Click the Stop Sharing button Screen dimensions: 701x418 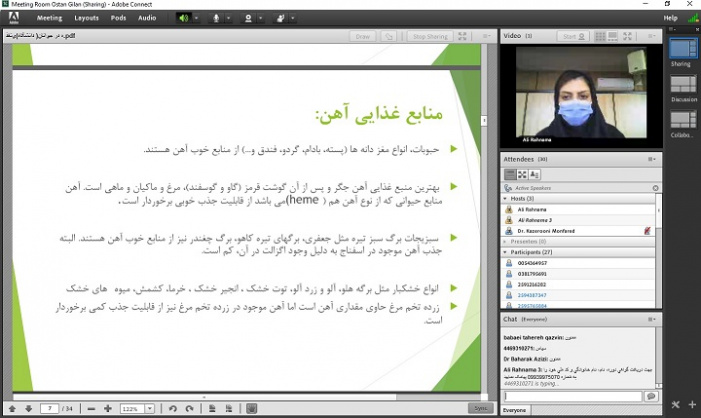coord(431,36)
